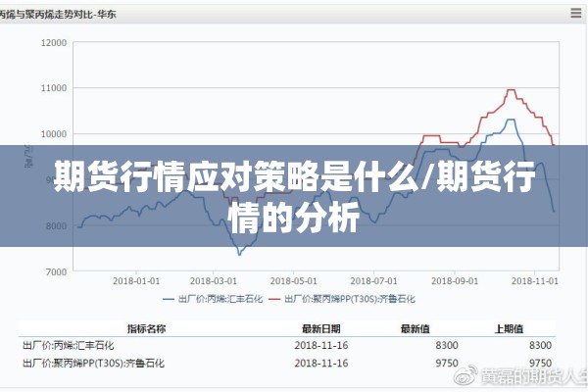
Task: Click x-axis label 2018-11-01
Action: 535,281
